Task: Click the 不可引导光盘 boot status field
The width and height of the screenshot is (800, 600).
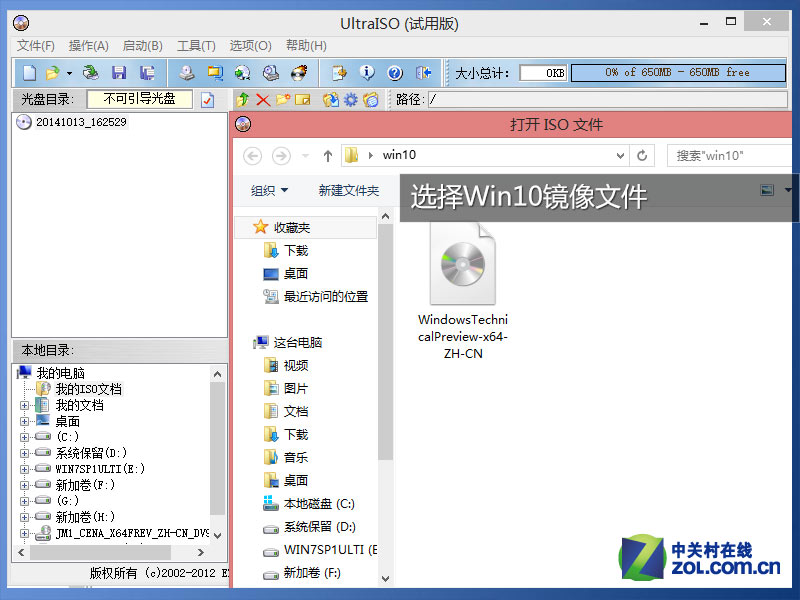Action: pos(139,99)
